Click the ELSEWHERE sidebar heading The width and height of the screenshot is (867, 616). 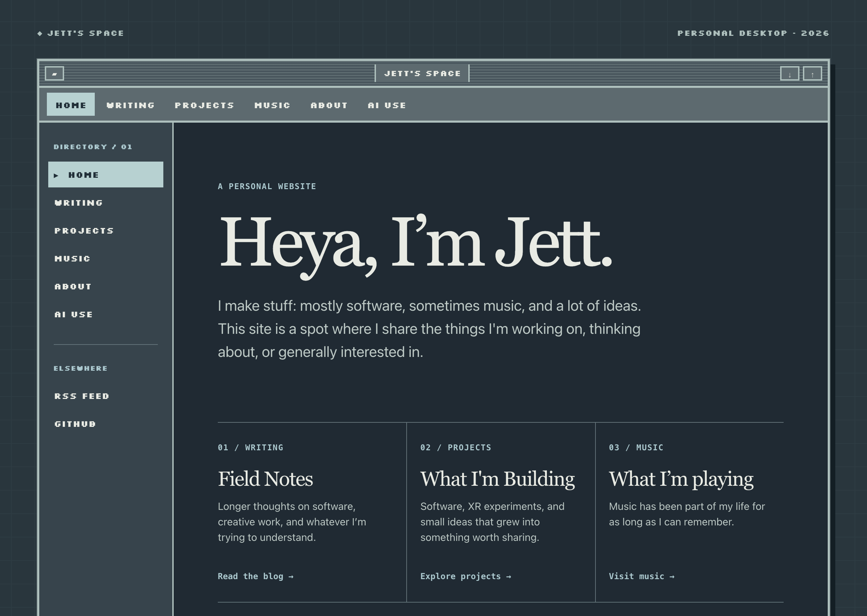(80, 368)
